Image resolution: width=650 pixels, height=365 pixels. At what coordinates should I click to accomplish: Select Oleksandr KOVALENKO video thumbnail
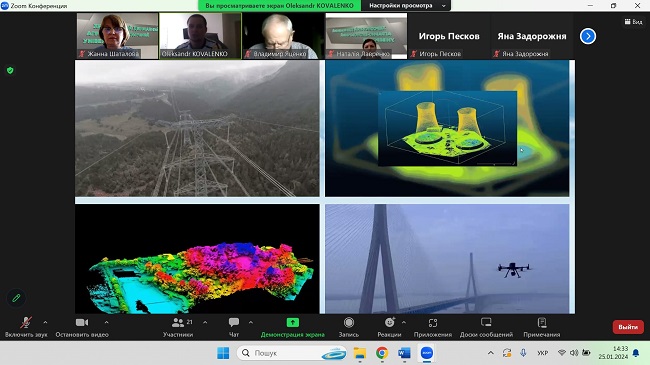[x=200, y=36]
